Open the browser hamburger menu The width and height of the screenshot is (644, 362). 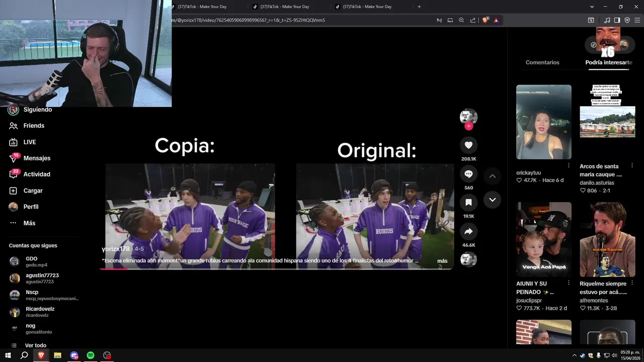pos(637,20)
